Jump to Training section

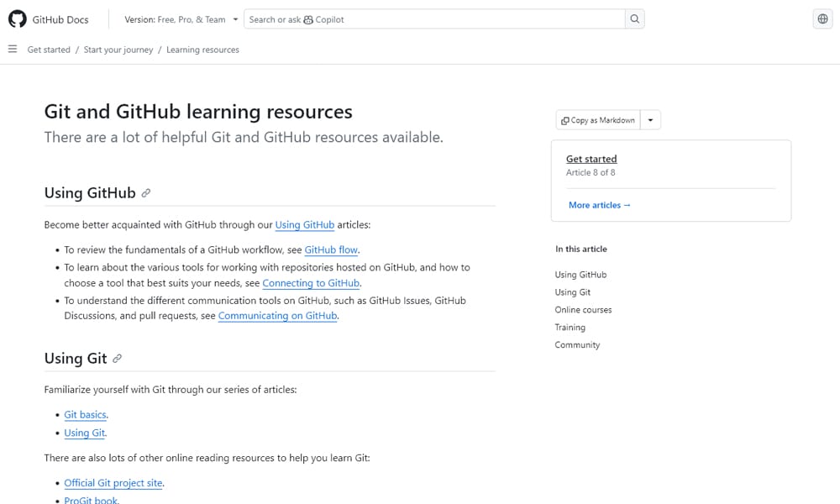tap(570, 328)
